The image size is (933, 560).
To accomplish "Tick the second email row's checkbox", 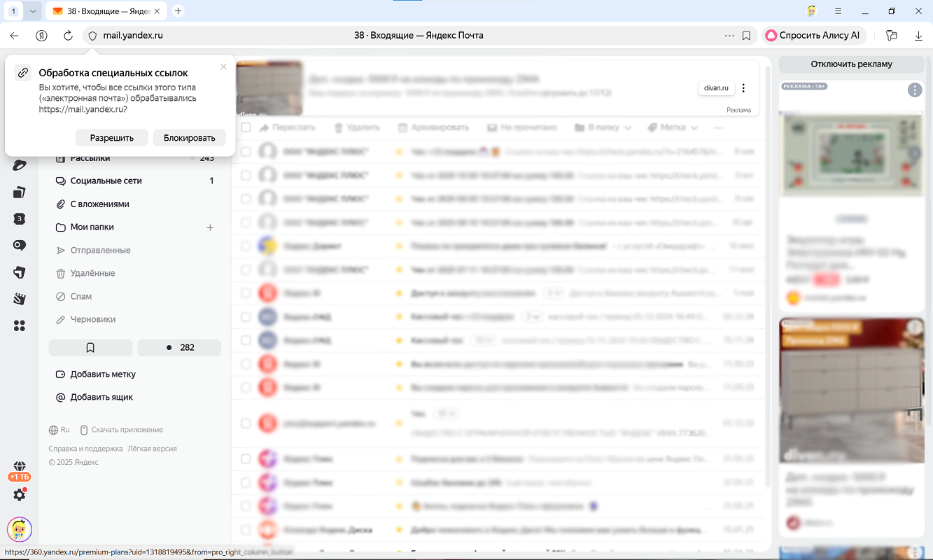I will tap(246, 175).
